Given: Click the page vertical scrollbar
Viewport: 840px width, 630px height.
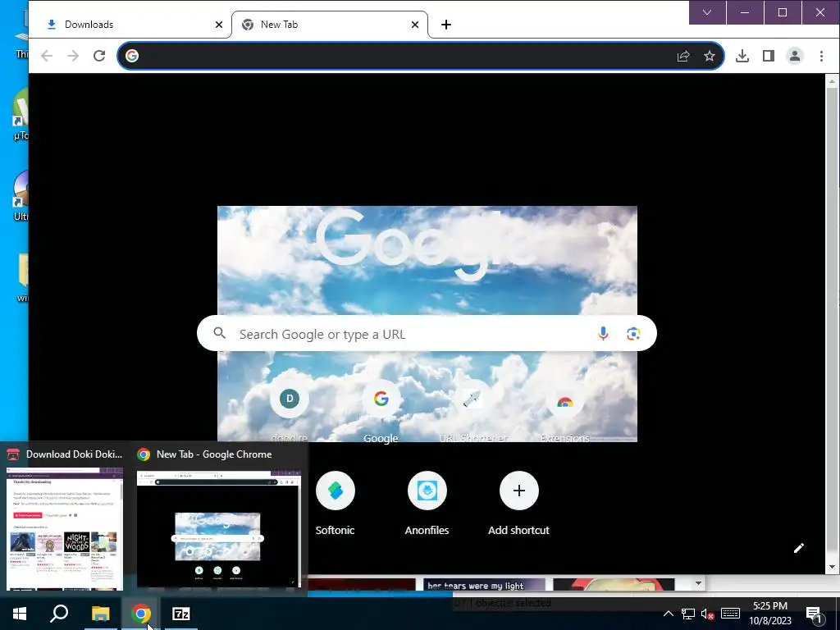Looking at the screenshot, I should [832, 325].
